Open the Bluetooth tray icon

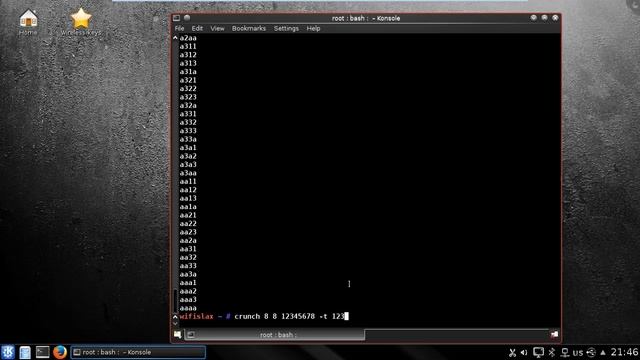coord(552,353)
